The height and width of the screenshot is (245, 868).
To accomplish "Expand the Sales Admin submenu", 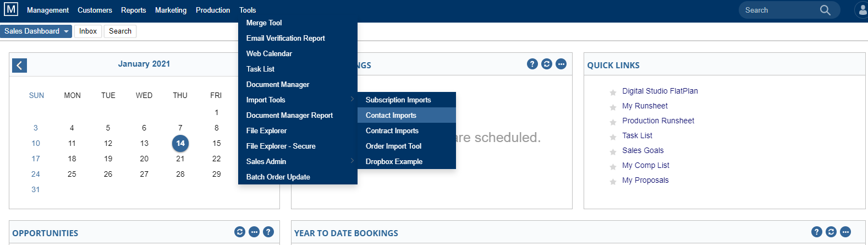I will (x=298, y=161).
